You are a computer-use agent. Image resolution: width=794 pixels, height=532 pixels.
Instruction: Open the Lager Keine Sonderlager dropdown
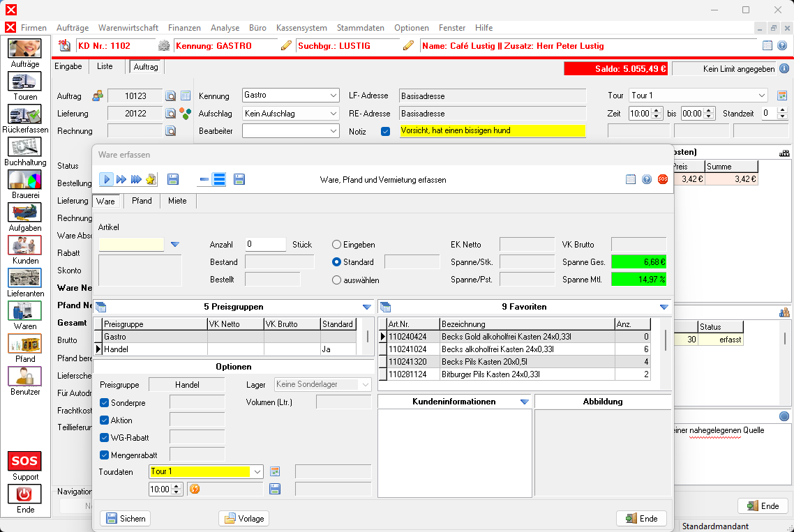(x=365, y=385)
